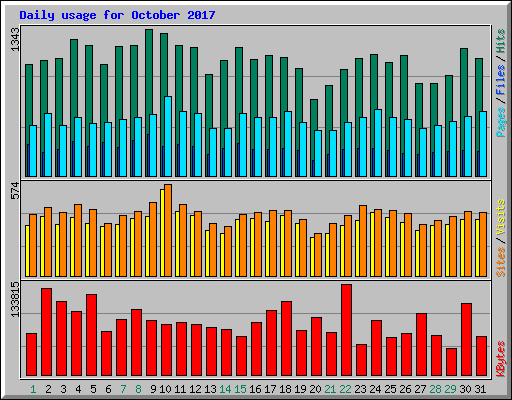Click day 31 on the date axis

tap(480, 389)
